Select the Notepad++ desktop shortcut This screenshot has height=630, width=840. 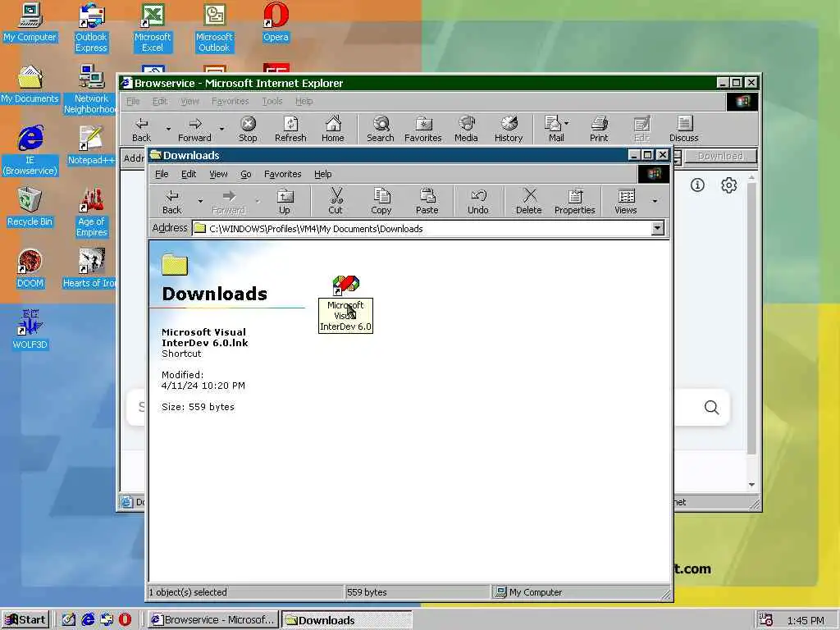tap(91, 146)
